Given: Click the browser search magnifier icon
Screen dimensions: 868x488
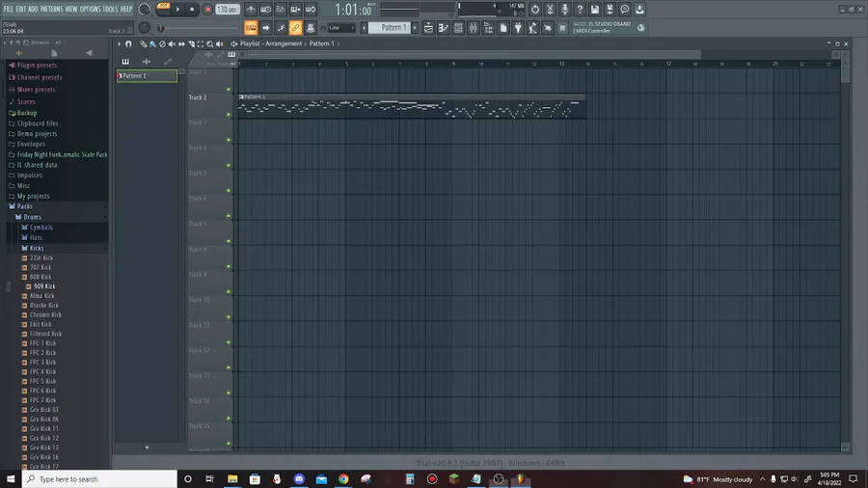Looking at the screenshot, I should (x=25, y=42).
